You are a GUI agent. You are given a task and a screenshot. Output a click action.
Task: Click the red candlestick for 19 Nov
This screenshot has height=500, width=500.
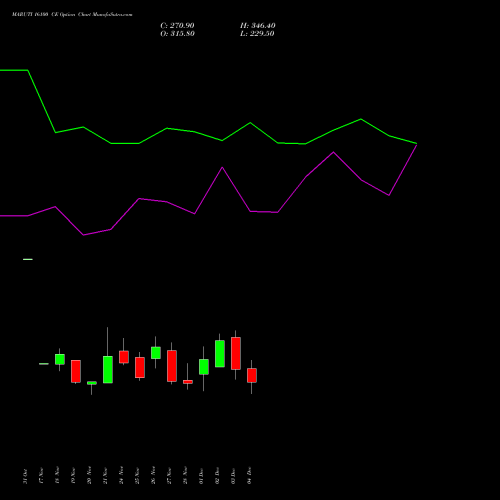[76, 371]
